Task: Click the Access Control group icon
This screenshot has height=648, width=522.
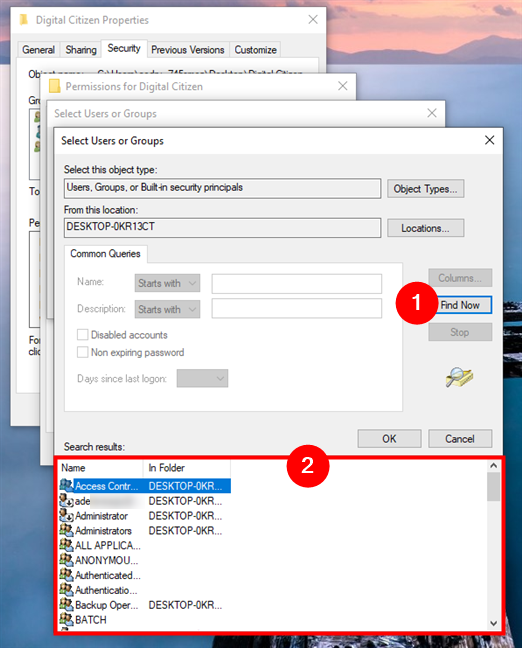Action: click(x=67, y=486)
